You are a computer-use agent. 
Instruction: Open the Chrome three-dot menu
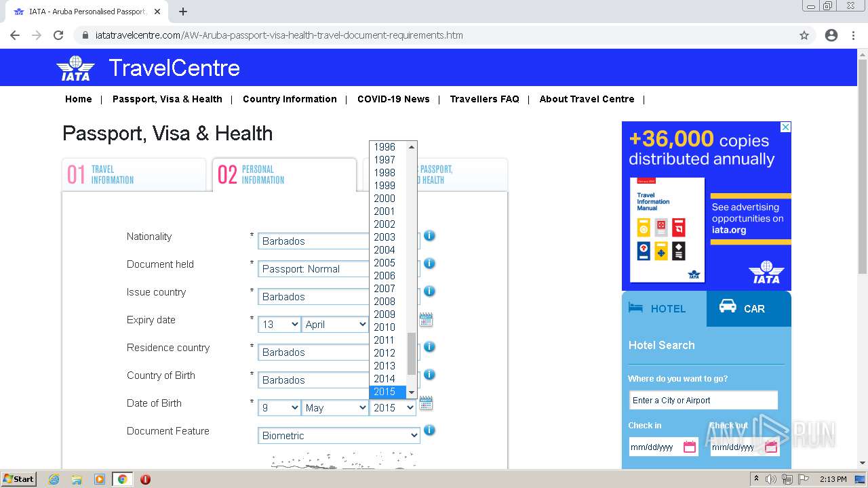853,35
